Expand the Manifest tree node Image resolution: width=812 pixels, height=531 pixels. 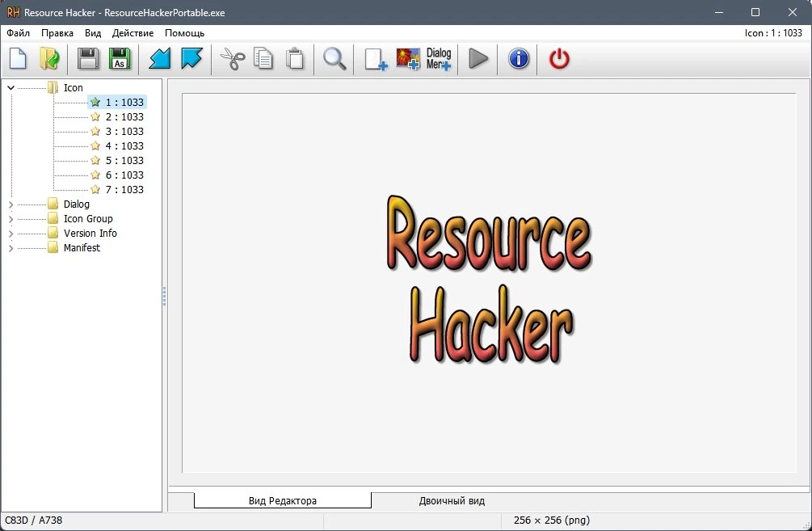click(11, 248)
